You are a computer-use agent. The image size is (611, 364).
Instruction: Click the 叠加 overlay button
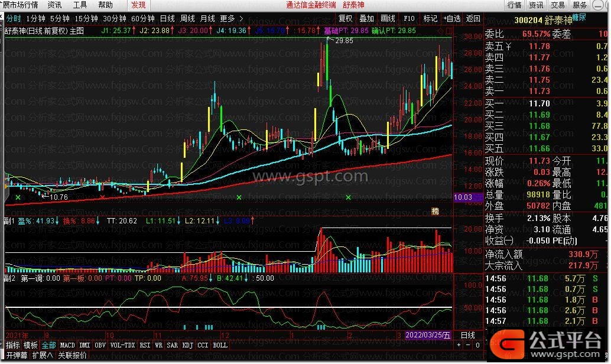[366, 18]
